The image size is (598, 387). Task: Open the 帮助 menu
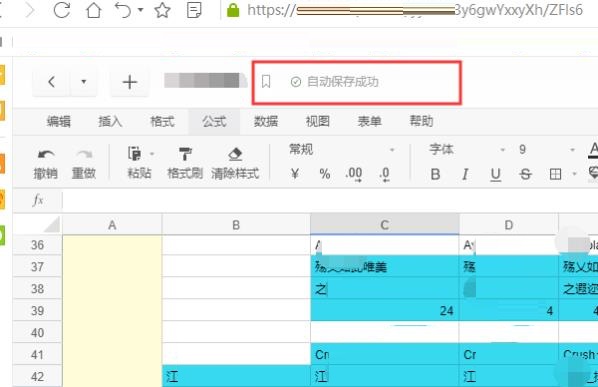(421, 122)
